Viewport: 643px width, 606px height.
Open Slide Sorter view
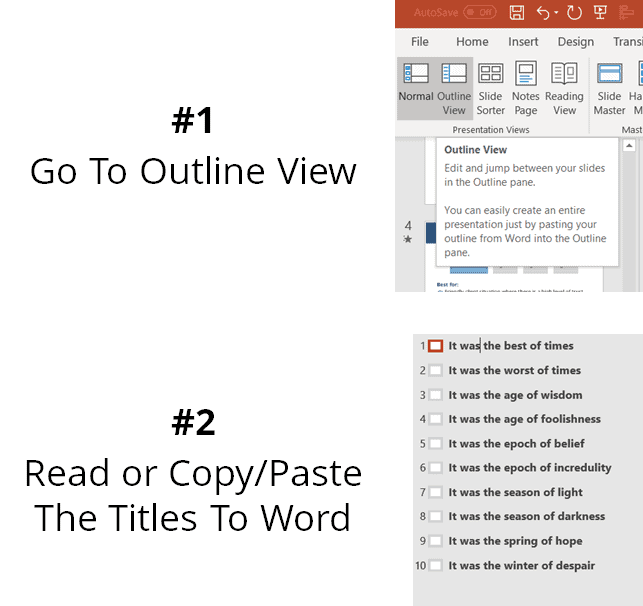click(490, 88)
